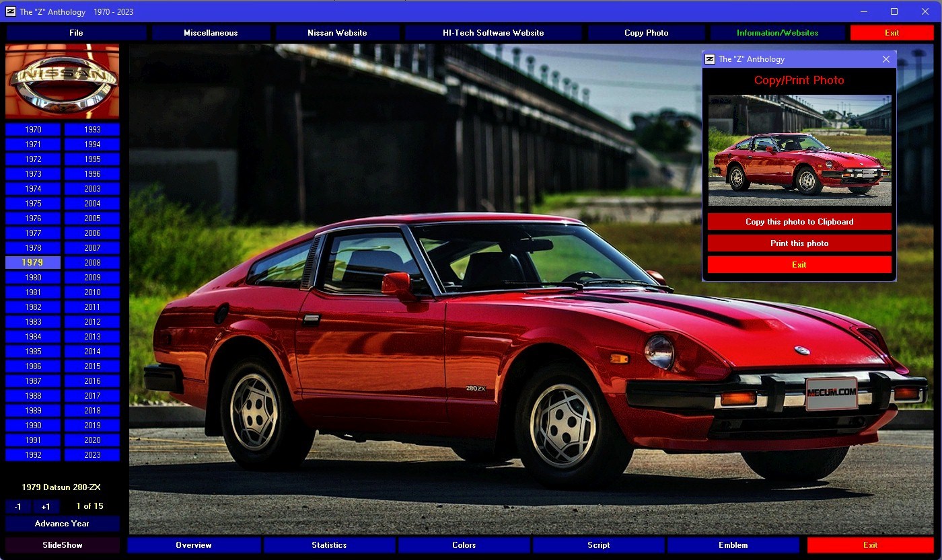The height and width of the screenshot is (560, 942).
Task: Open the Statistics section
Action: click(329, 545)
